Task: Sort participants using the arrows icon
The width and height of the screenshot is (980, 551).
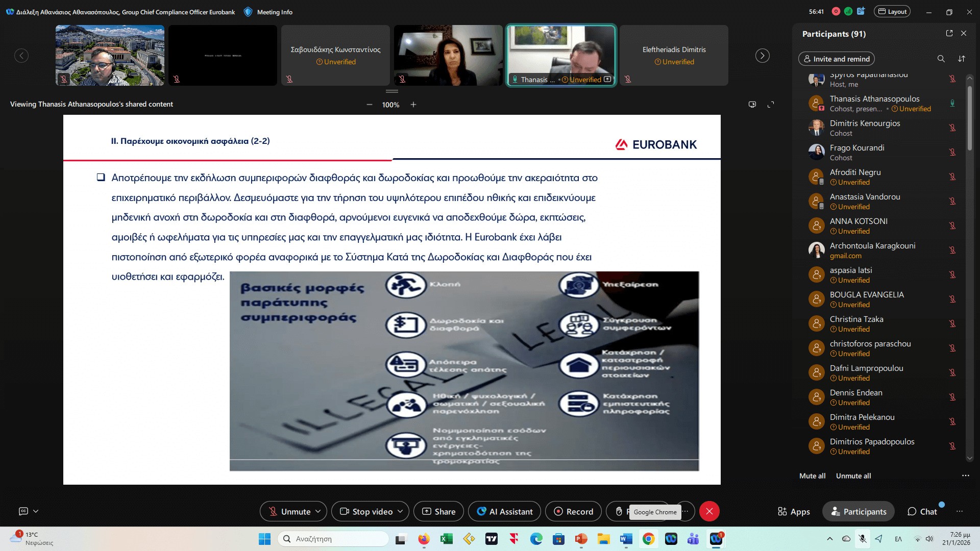Action: 962,59
